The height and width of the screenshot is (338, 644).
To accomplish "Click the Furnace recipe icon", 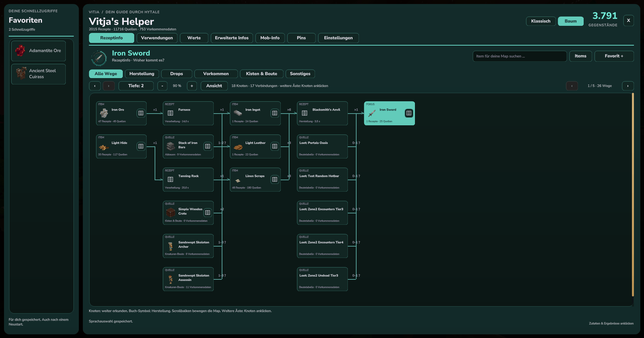I will click(170, 113).
